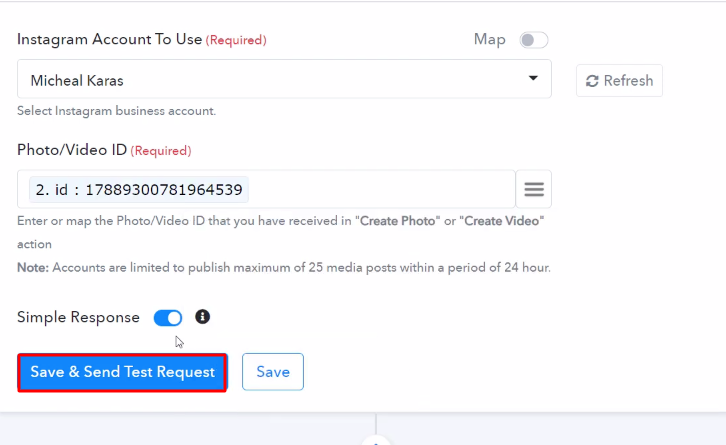726x445 pixels.
Task: Click the Simple Response info icon
Action: (x=202, y=317)
